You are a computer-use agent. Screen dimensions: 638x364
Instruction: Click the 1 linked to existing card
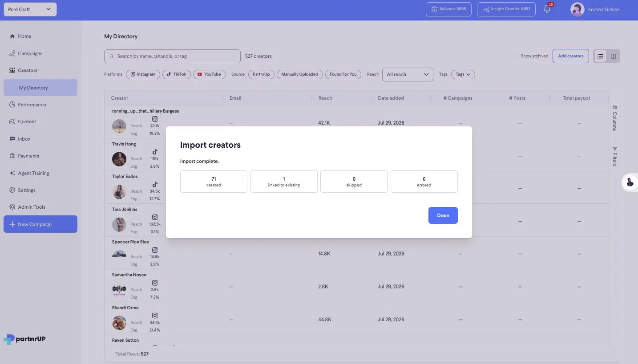tap(284, 182)
